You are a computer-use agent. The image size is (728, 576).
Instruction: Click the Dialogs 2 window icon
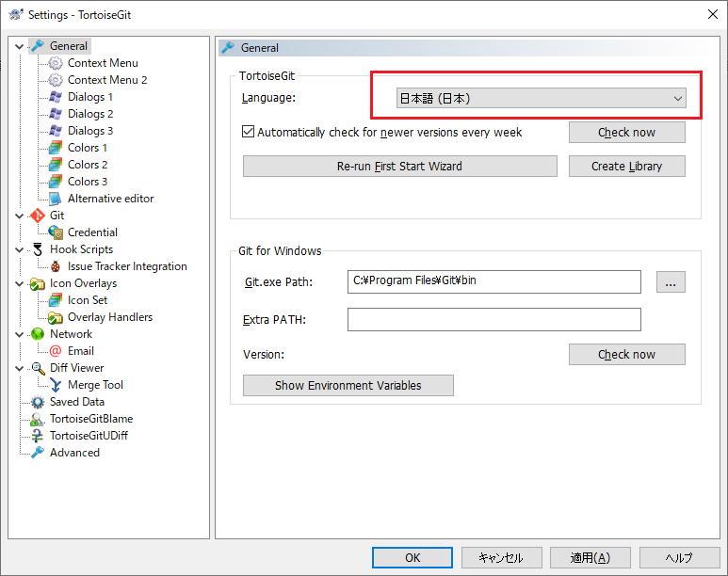click(56, 114)
